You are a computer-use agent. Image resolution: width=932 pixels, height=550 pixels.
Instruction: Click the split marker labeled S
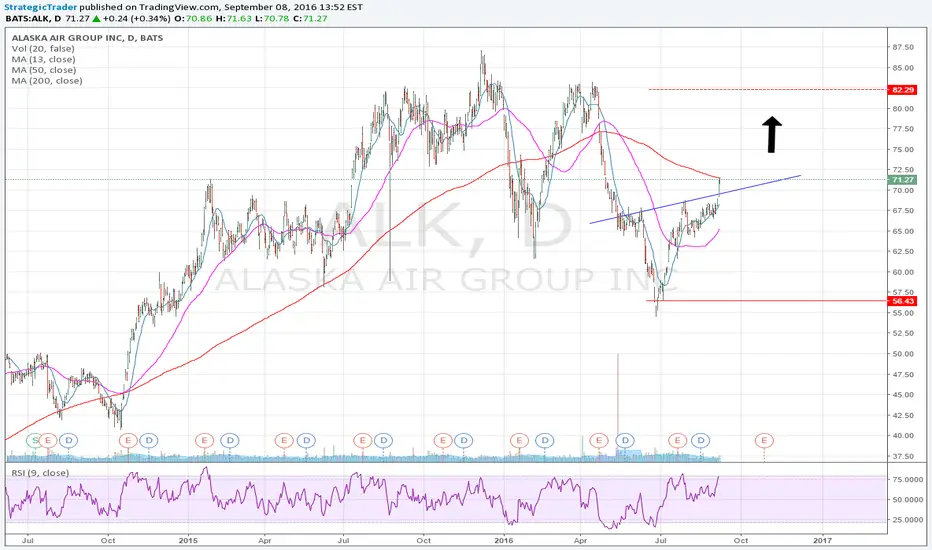(34, 441)
